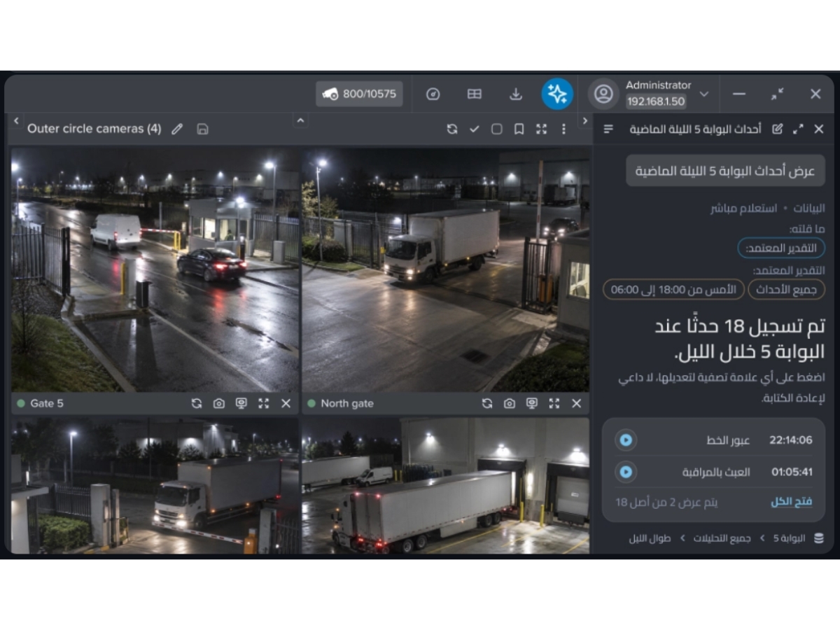
Task: Collapse the right panel arrow
Action: click(585, 121)
